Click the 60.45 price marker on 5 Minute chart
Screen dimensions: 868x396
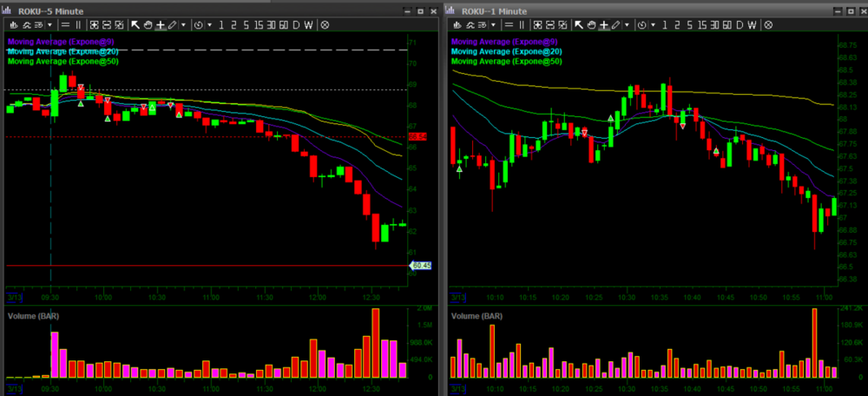point(421,266)
